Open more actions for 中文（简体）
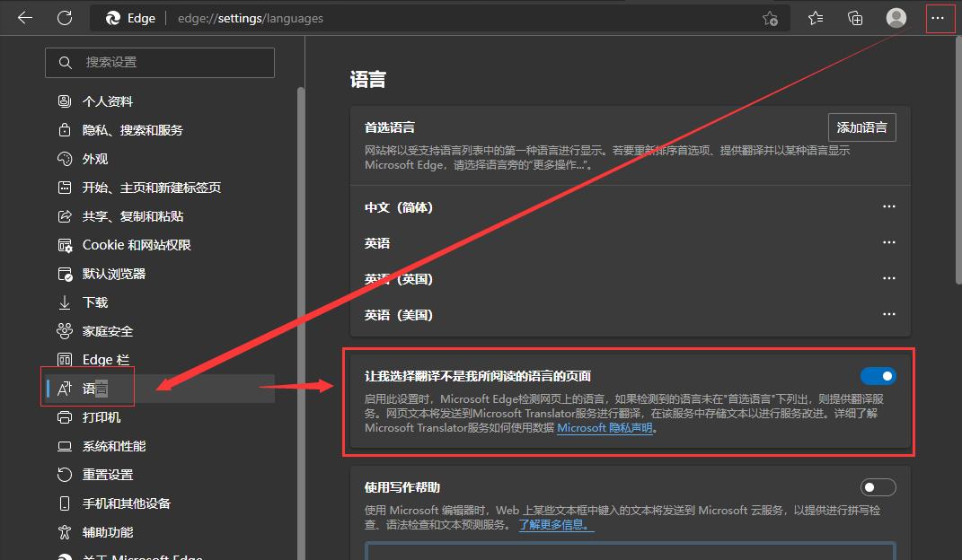962x560 pixels. coord(888,206)
